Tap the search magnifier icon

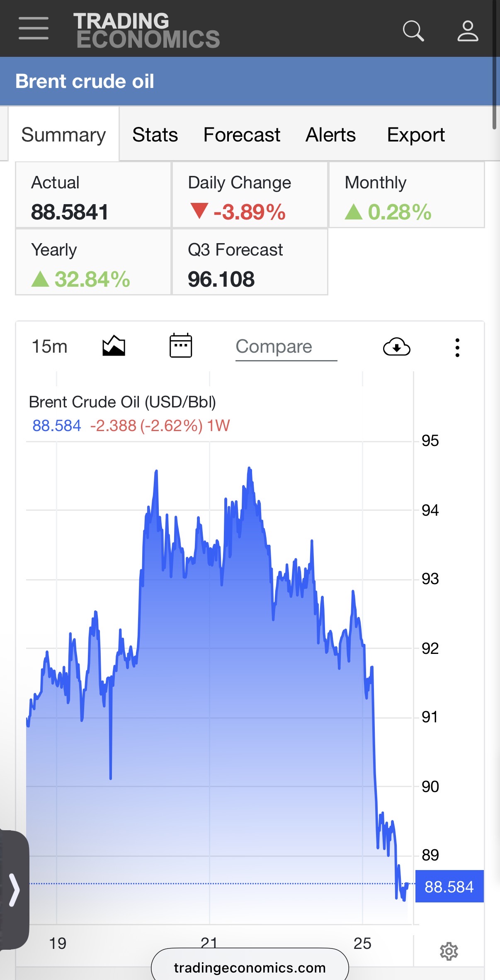[x=413, y=31]
